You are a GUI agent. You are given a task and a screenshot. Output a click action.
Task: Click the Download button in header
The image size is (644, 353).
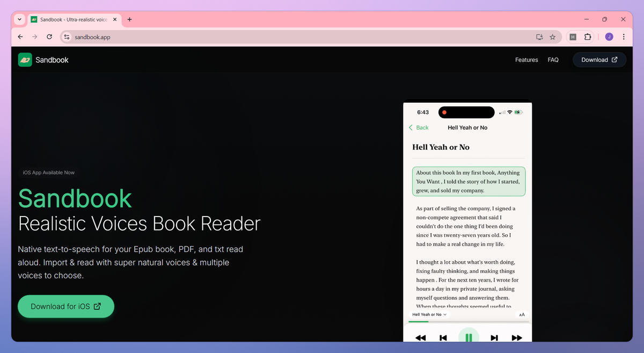(x=599, y=60)
